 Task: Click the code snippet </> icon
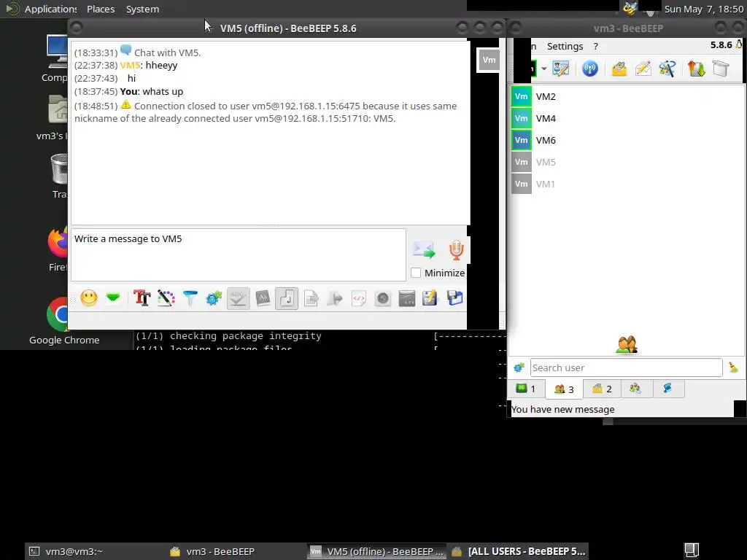coord(359,298)
